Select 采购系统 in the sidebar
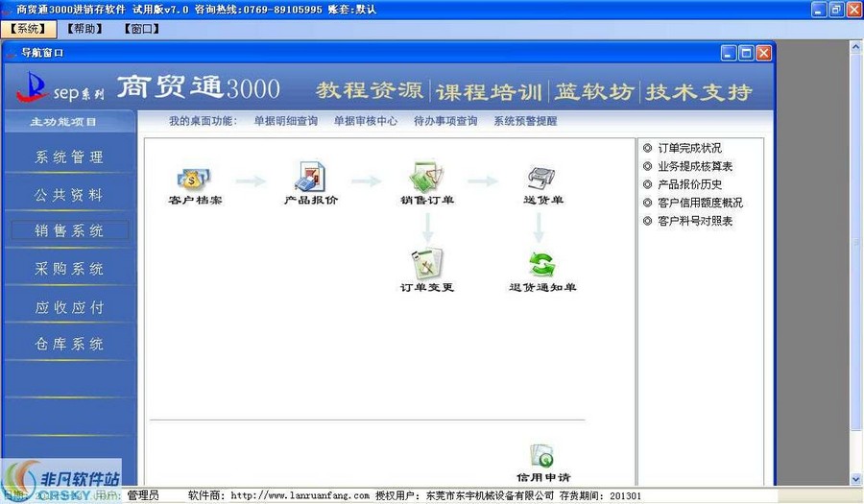This screenshot has width=864, height=504. coord(69,269)
